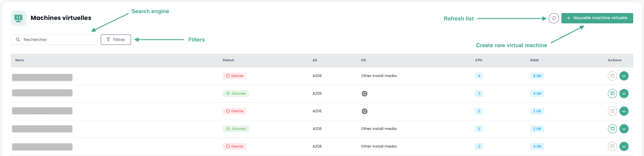Screen dimensions: 644x156
Task: Expand actions chevron for the third row VM
Action: (624, 111)
